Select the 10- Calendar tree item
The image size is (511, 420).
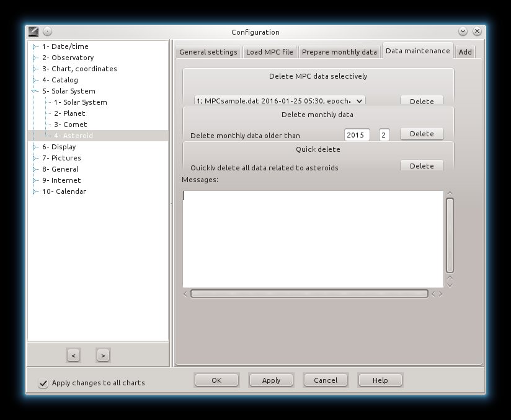(64, 191)
